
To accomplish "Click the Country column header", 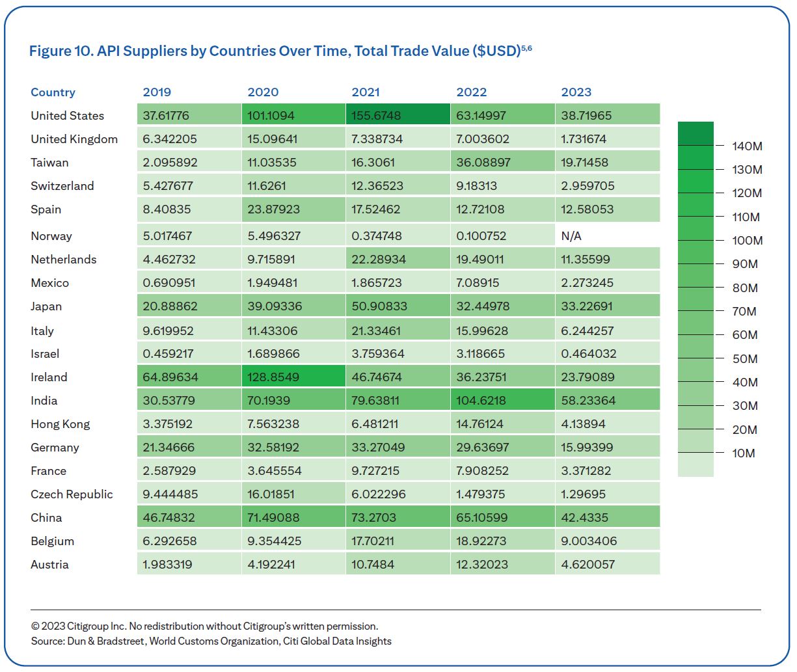I will (x=53, y=92).
